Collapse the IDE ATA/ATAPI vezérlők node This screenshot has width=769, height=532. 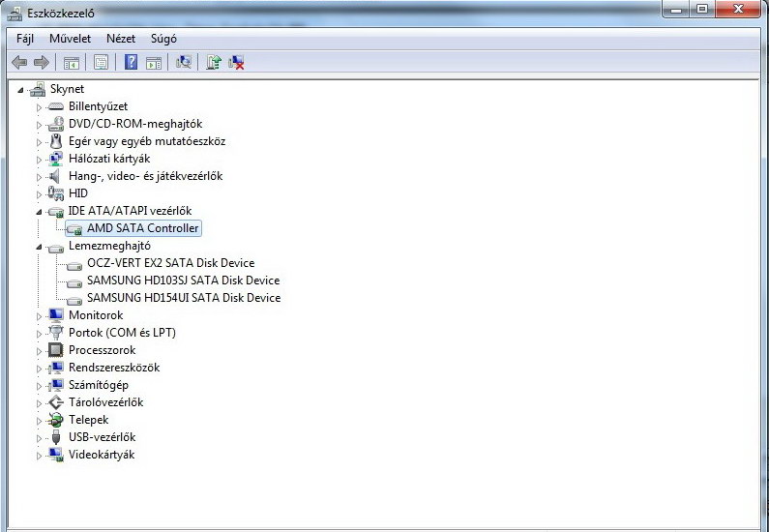coord(39,212)
